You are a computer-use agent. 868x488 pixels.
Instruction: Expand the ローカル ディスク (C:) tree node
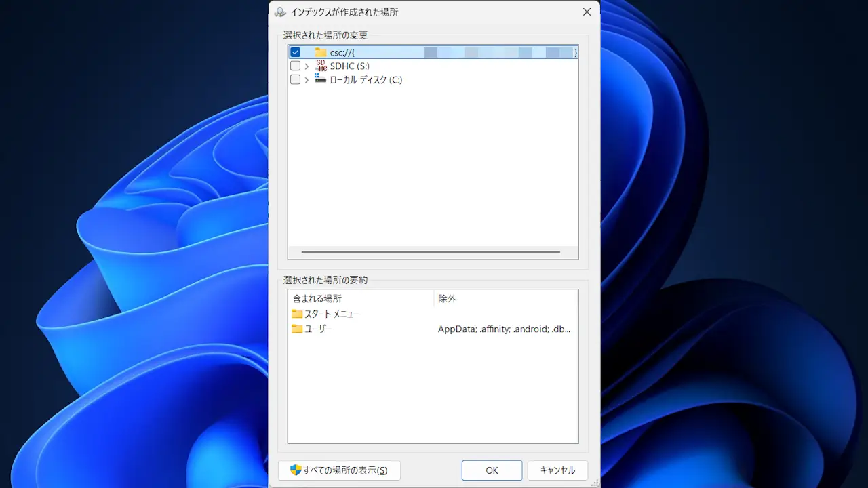pyautogui.click(x=307, y=79)
